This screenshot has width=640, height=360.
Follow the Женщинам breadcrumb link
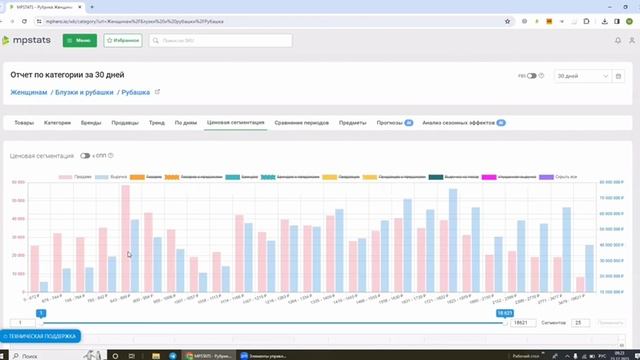(29, 92)
